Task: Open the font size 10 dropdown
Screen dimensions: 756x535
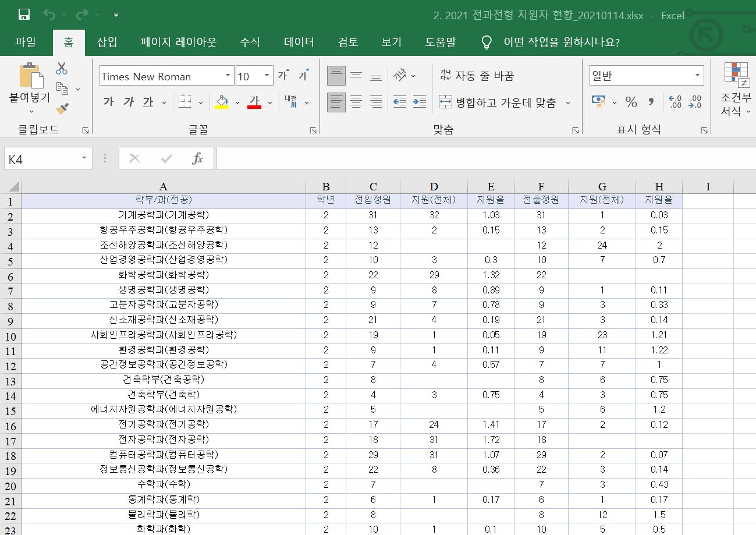Action: 267,76
